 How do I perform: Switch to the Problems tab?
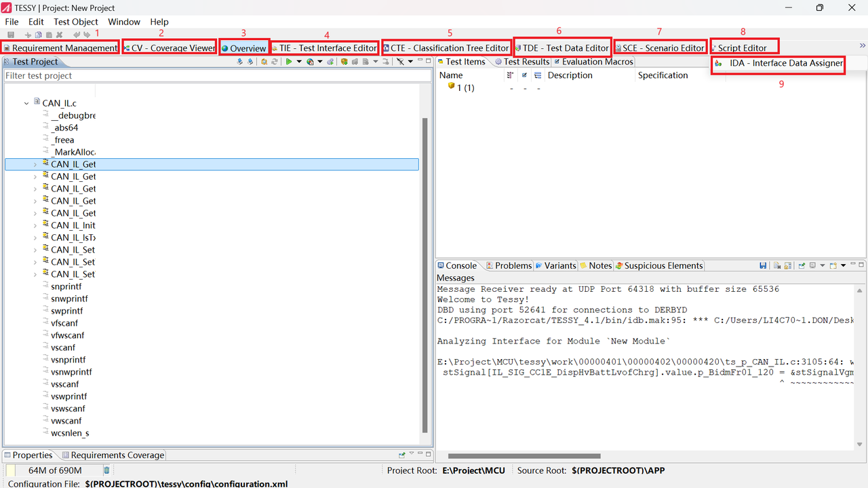click(509, 265)
